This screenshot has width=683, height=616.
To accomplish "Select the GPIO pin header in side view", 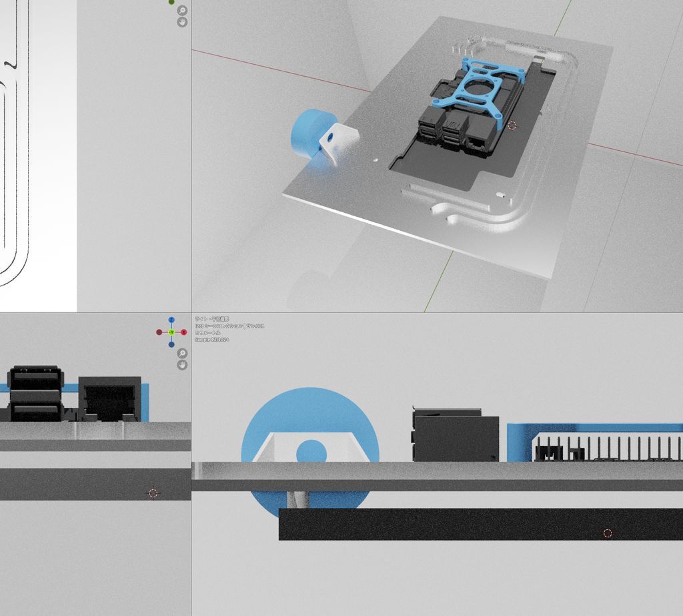I will (x=608, y=447).
